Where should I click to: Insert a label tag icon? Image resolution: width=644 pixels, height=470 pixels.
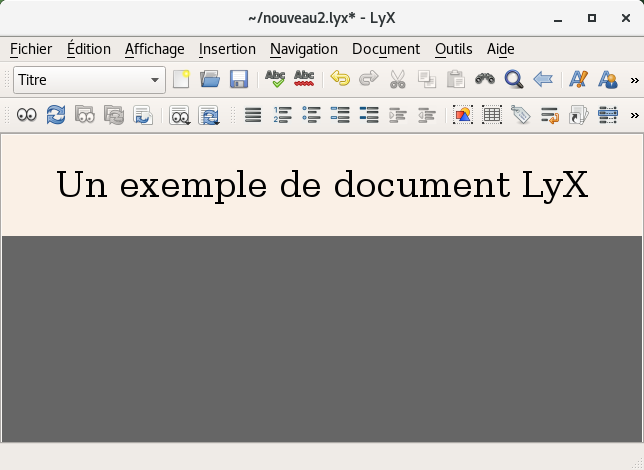point(521,115)
